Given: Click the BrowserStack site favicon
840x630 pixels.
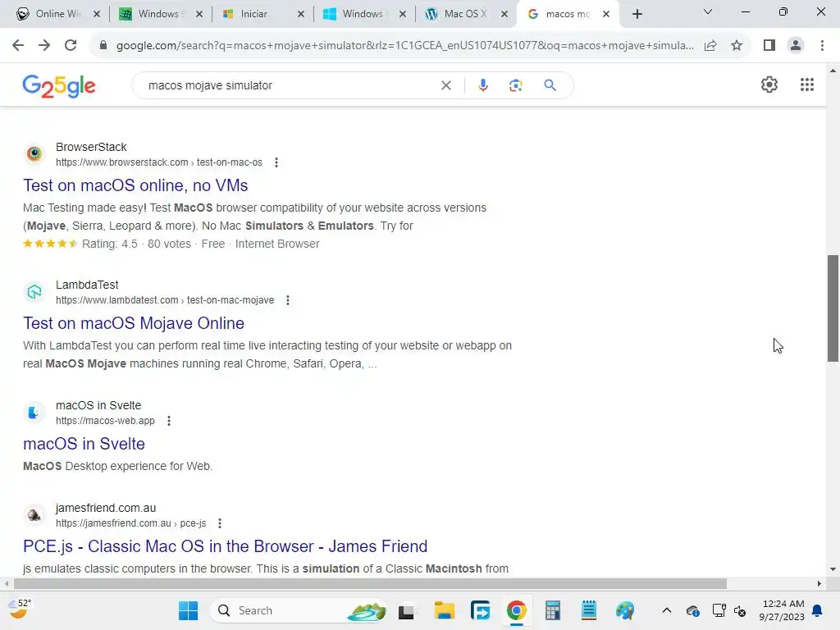Looking at the screenshot, I should (34, 153).
